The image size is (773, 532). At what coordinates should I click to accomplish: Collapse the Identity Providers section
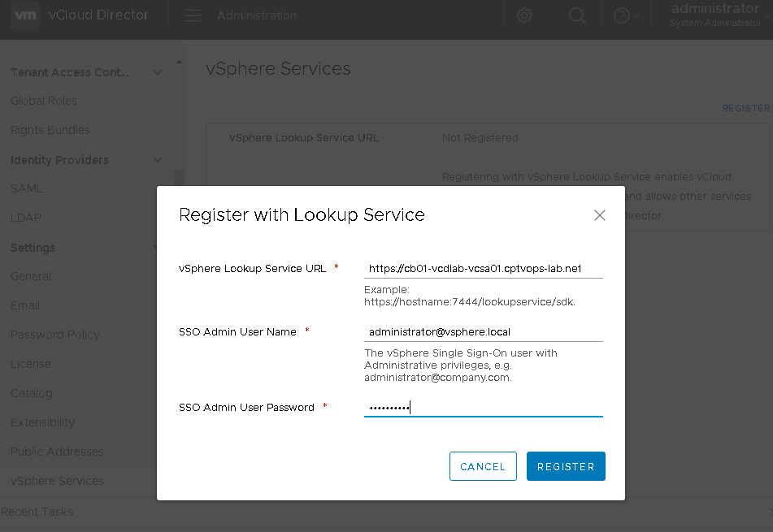(x=157, y=159)
